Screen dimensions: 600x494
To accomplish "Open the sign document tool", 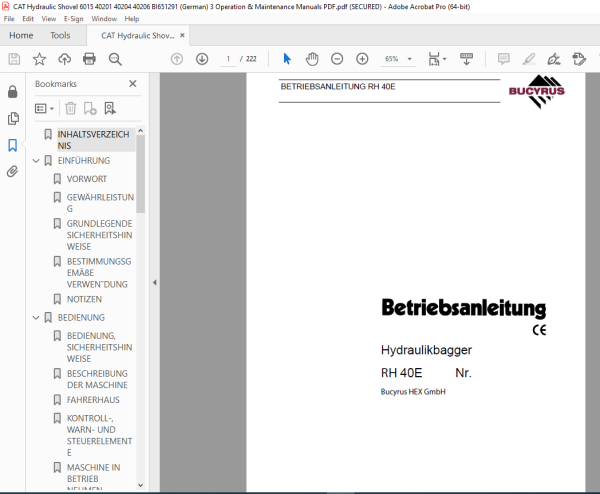I will (554, 59).
